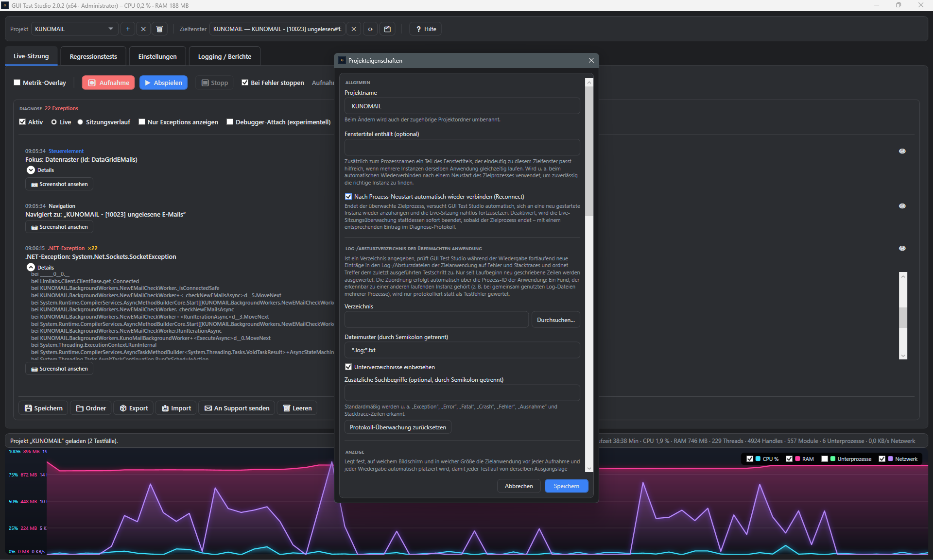The height and width of the screenshot is (560, 933).
Task: Start recording with the Aufnahme button
Action: coord(108,83)
